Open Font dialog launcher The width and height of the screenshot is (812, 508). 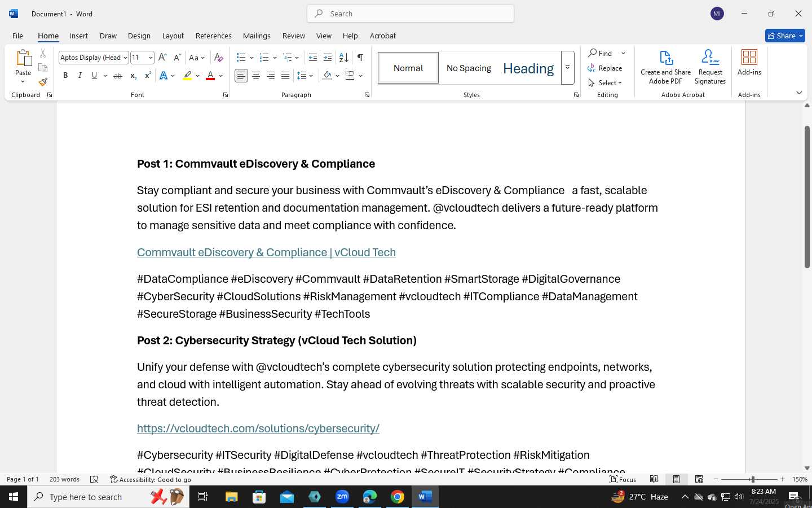pos(226,95)
